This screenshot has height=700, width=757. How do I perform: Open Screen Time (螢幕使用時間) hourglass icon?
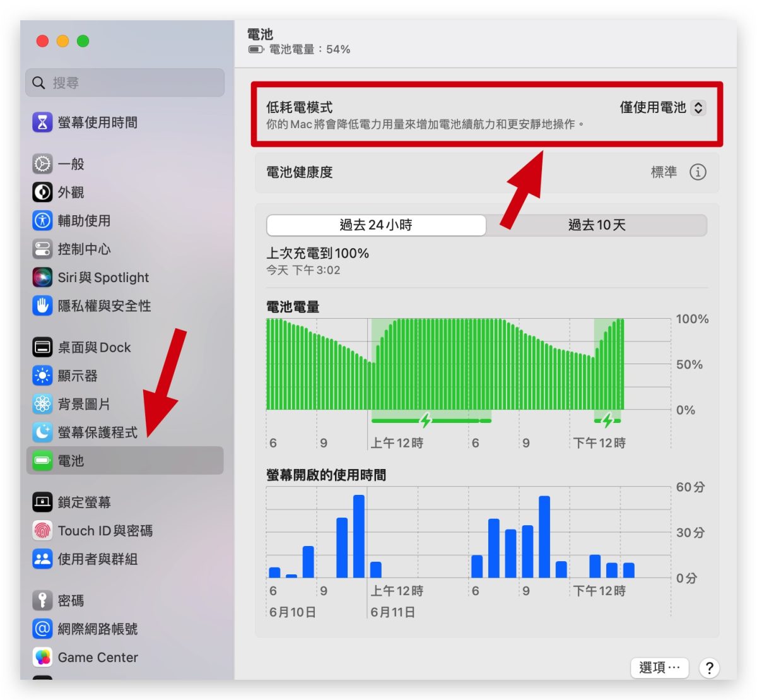(42, 122)
